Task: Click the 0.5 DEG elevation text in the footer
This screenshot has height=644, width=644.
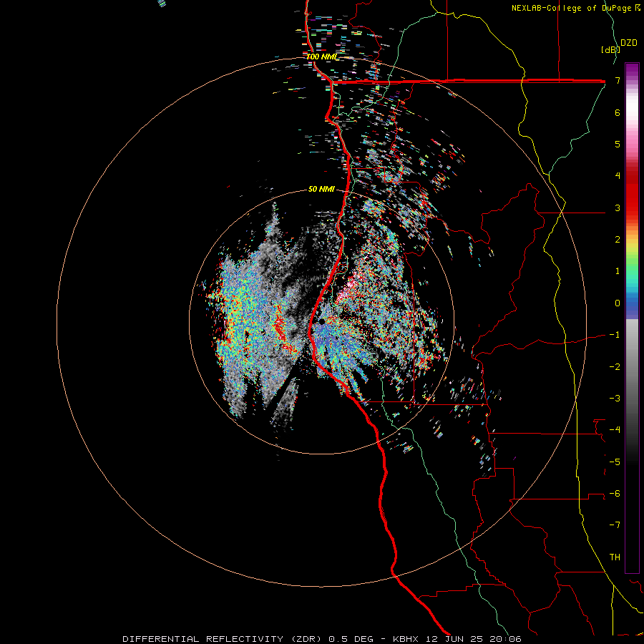Action: click(x=351, y=639)
